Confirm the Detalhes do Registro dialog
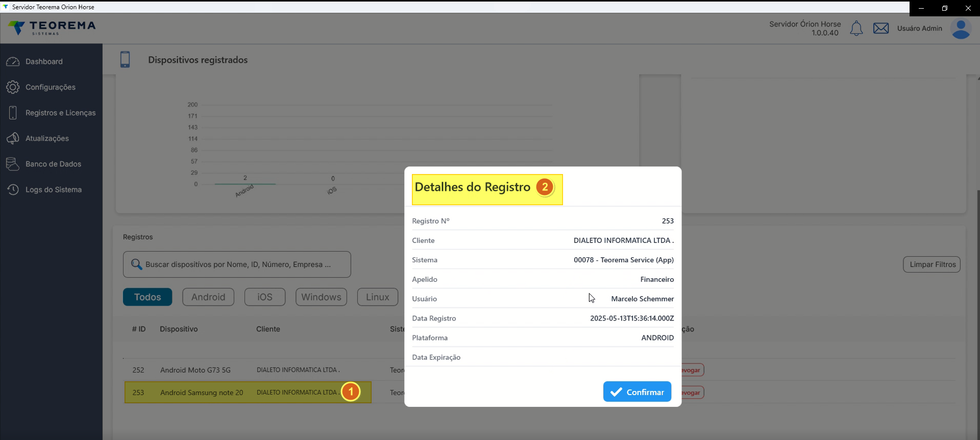980x440 pixels. click(x=637, y=392)
